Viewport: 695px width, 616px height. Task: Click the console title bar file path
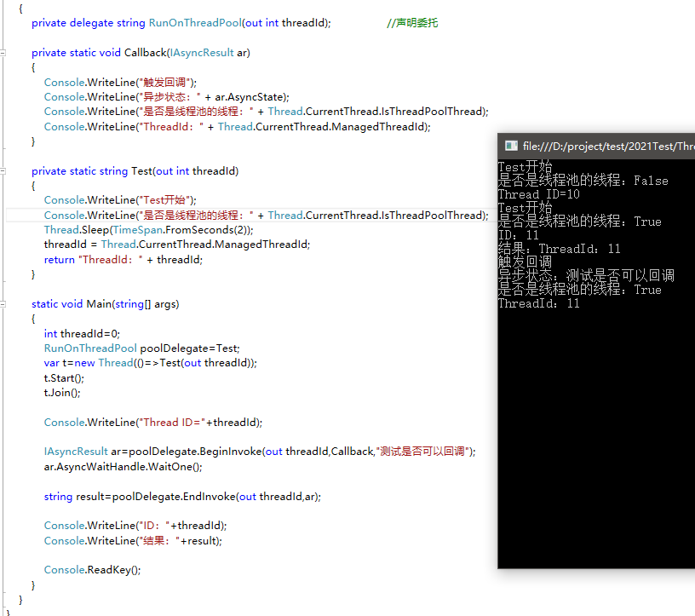coord(609,147)
